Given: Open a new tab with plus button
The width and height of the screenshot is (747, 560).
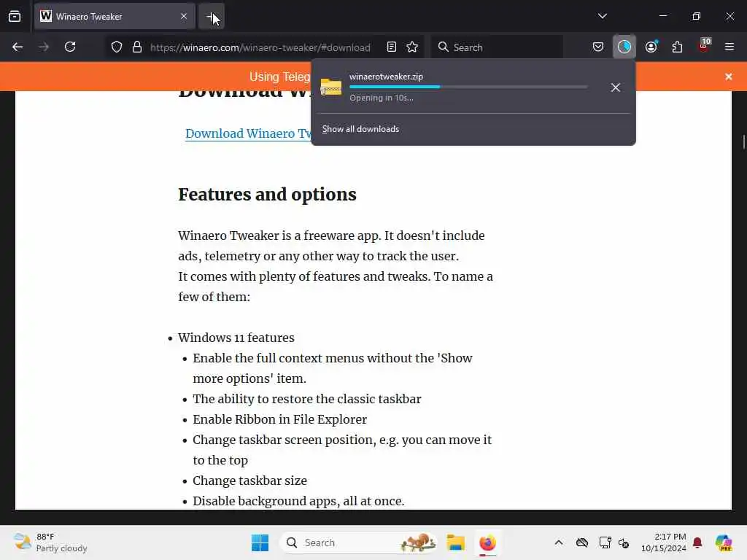Looking at the screenshot, I should (212, 17).
